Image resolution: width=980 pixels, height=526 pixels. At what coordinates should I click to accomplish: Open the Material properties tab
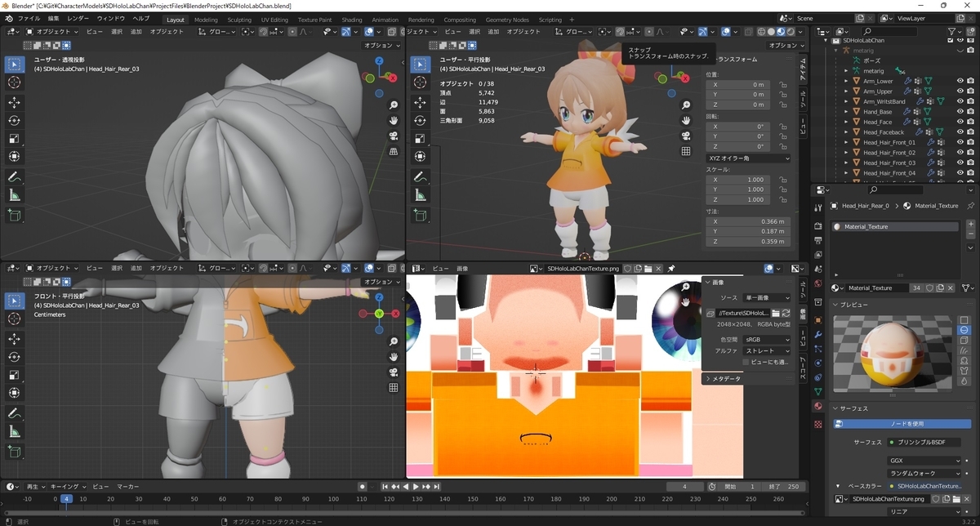818,406
